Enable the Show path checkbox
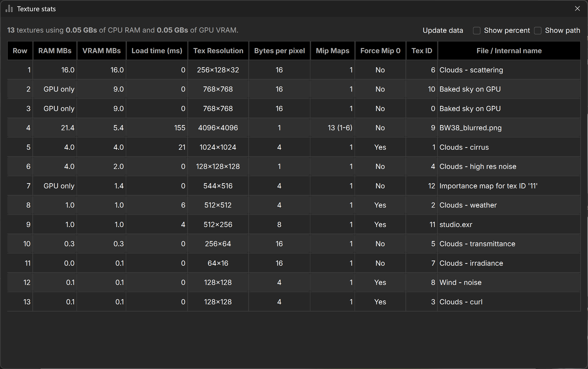This screenshot has height=369, width=588. pyautogui.click(x=538, y=30)
